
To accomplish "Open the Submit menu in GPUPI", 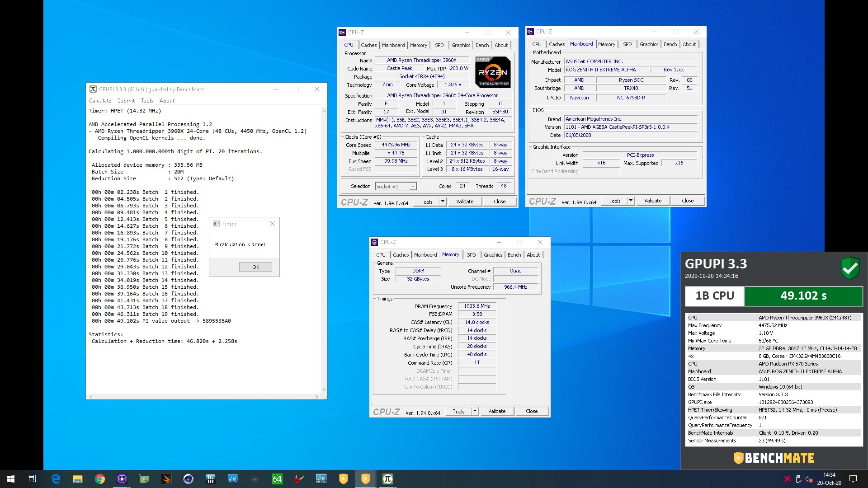I will (x=126, y=101).
